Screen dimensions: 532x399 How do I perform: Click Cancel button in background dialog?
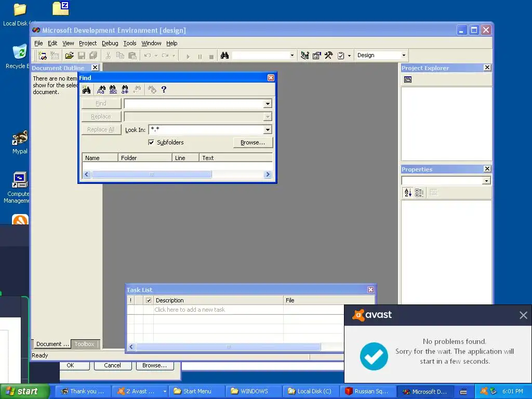pos(112,365)
